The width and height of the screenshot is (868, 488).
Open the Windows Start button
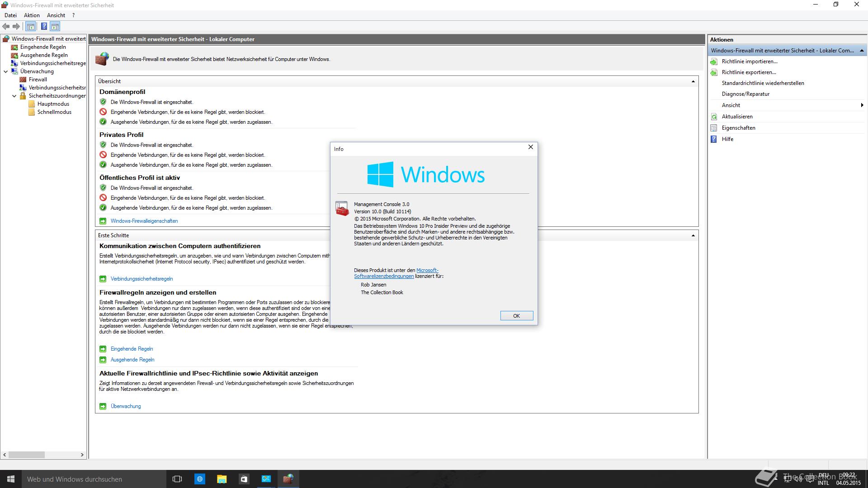[11, 479]
